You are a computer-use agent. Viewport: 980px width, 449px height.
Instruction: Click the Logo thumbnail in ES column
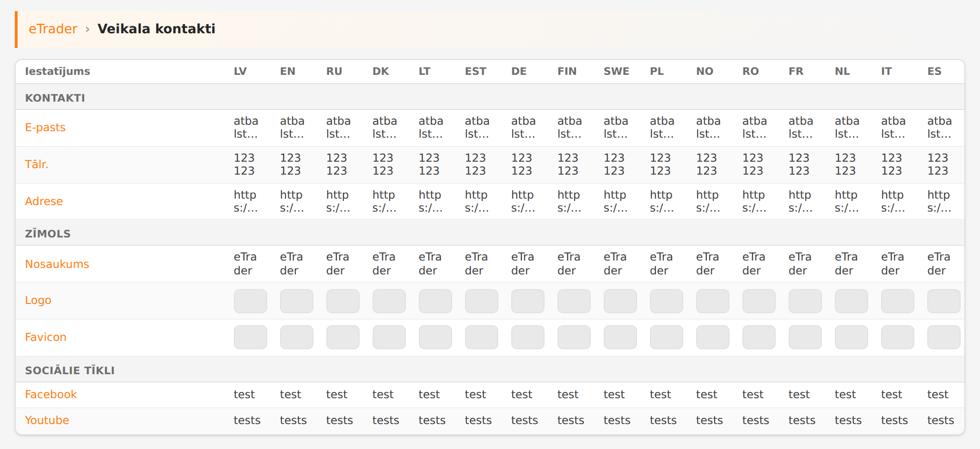coord(944,301)
